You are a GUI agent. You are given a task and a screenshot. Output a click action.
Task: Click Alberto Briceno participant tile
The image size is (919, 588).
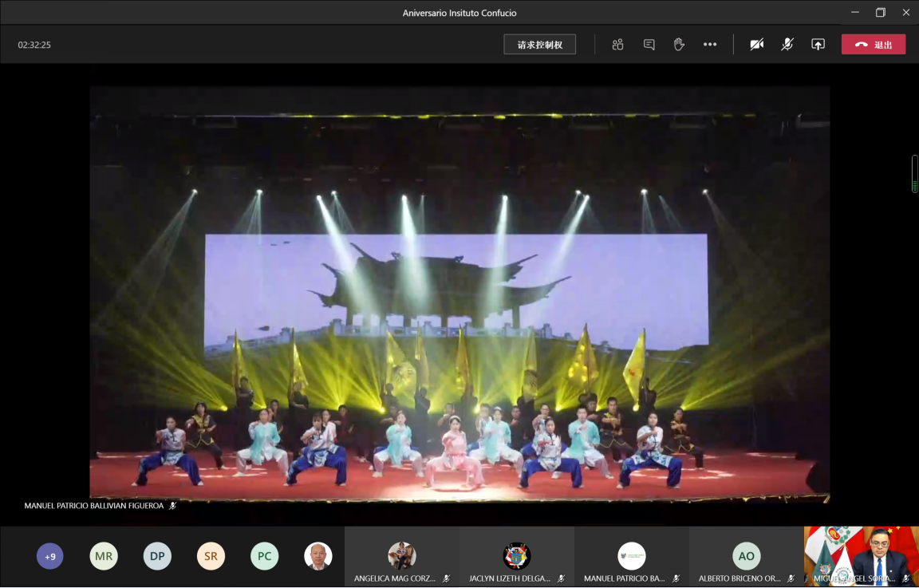coord(747,556)
